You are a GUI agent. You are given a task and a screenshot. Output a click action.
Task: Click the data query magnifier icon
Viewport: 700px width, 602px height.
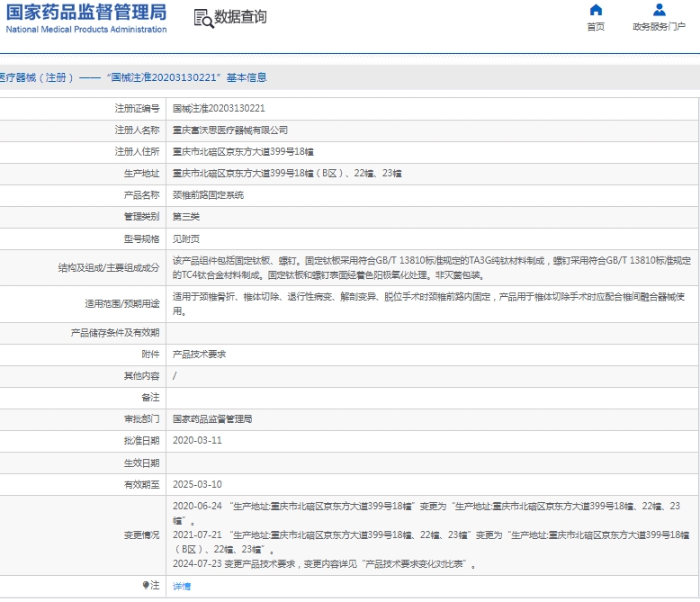(x=203, y=18)
